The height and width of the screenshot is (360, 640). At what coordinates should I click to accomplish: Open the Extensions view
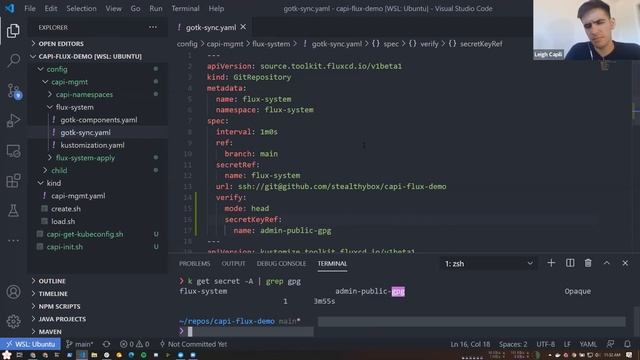(x=13, y=181)
